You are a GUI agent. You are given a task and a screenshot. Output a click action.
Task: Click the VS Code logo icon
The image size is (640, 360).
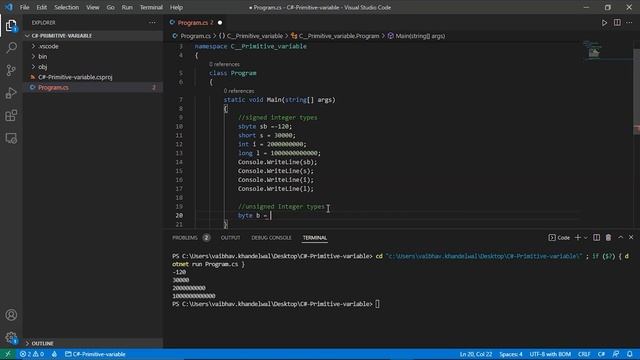tap(9, 7)
